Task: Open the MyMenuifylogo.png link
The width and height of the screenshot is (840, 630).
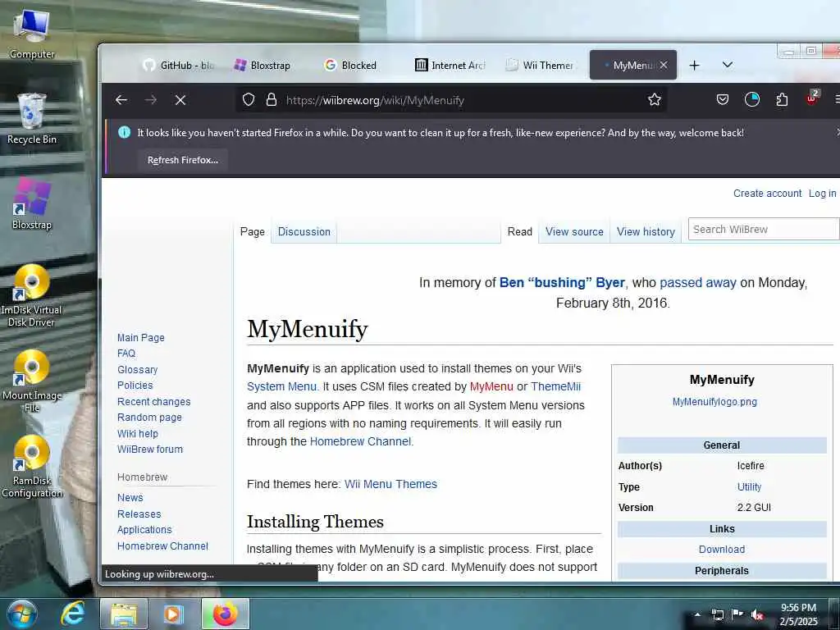Action: tap(714, 401)
